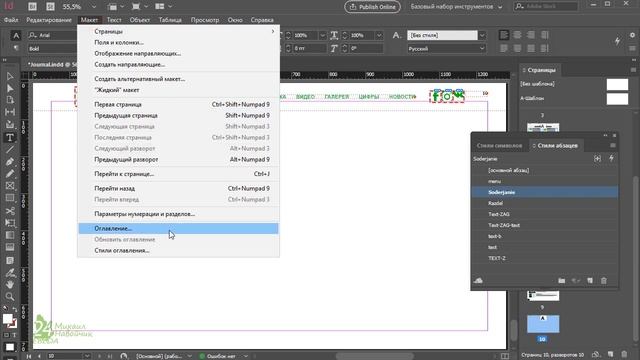Set align left paragraph alignment
Image resolution: width=640 pixels, height=360 pixels.
[504, 35]
